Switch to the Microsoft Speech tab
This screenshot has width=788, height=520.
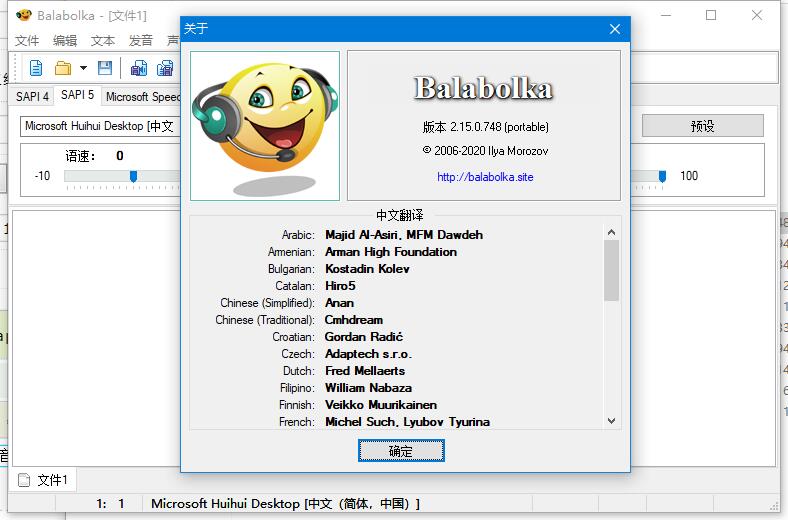[142, 96]
